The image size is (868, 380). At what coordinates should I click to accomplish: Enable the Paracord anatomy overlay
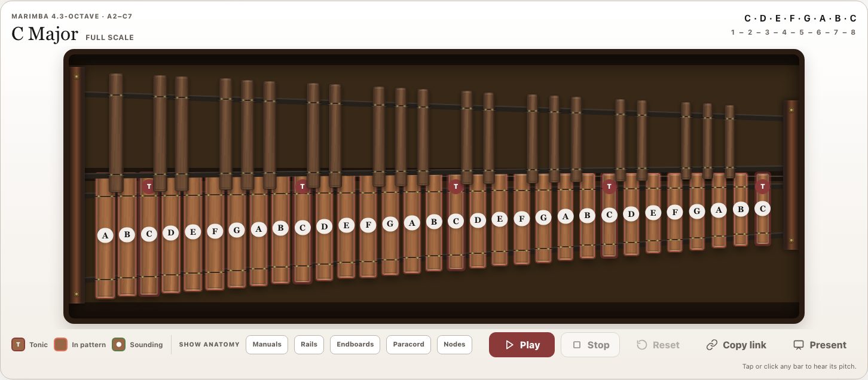click(x=408, y=344)
